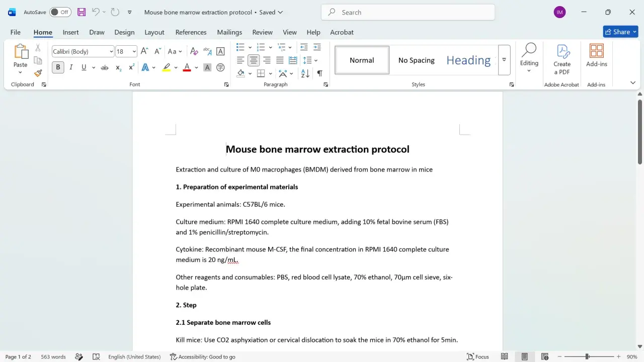This screenshot has width=644, height=362.
Task: Click the Search box
Action: point(408,12)
